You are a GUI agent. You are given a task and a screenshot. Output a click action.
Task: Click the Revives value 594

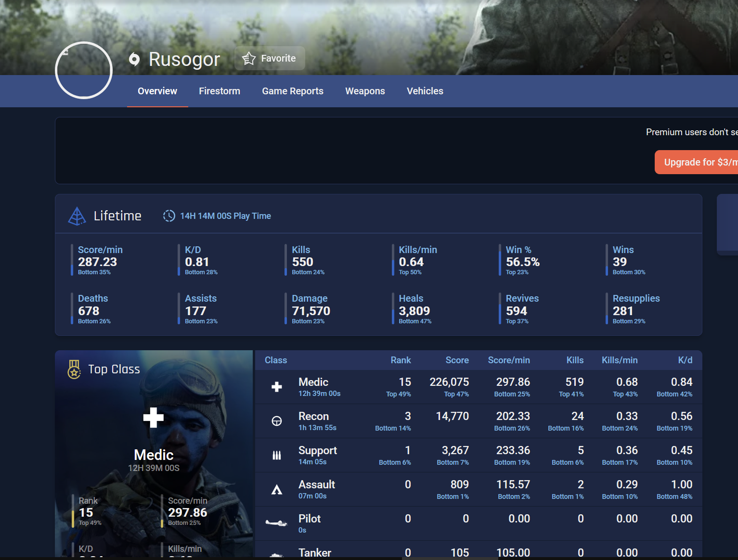[517, 311]
